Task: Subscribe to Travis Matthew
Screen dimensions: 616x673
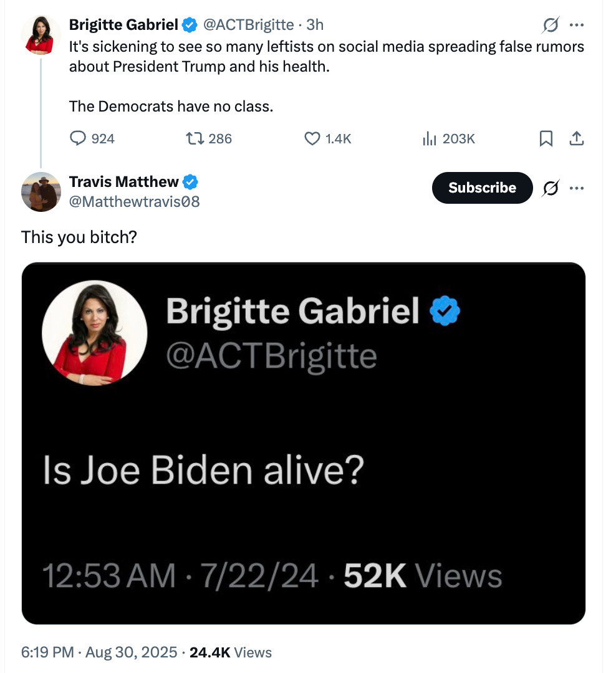Action: [482, 188]
